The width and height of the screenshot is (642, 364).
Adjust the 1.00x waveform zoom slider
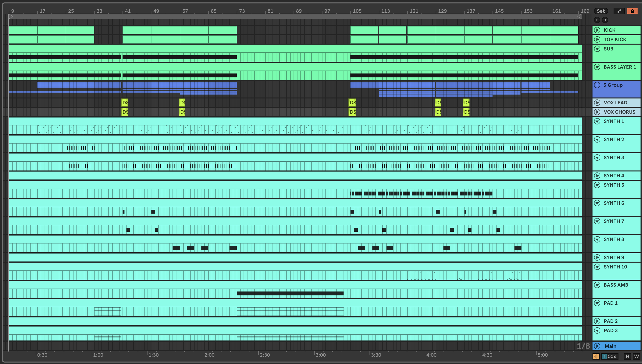(610, 356)
